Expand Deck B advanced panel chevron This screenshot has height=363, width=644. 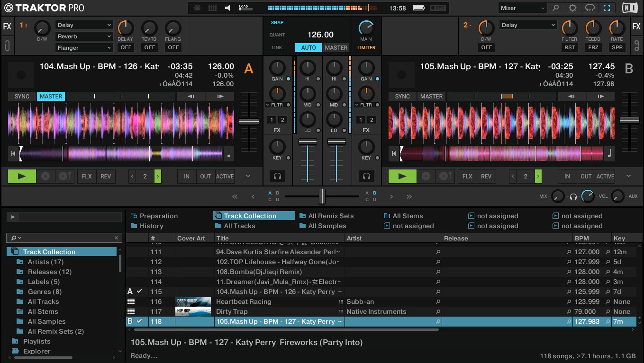pyautogui.click(x=628, y=176)
